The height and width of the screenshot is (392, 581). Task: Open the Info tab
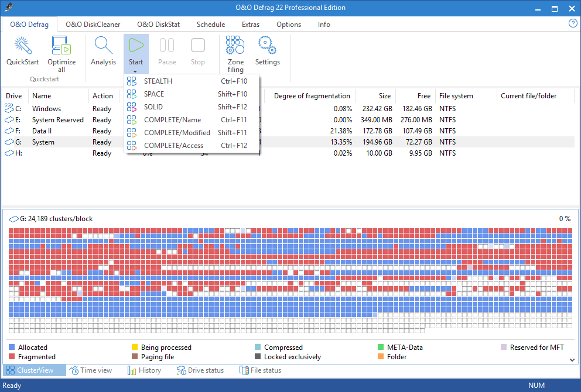(x=324, y=25)
